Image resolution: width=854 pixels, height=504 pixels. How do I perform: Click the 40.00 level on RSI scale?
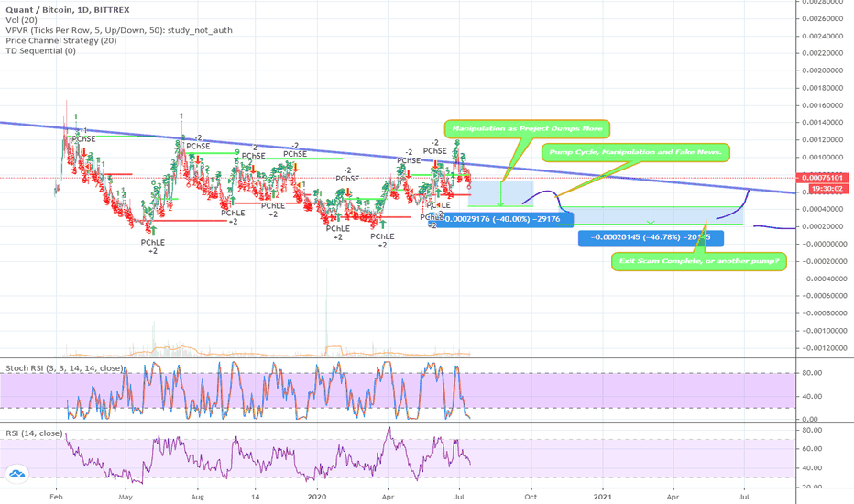[x=812, y=468]
